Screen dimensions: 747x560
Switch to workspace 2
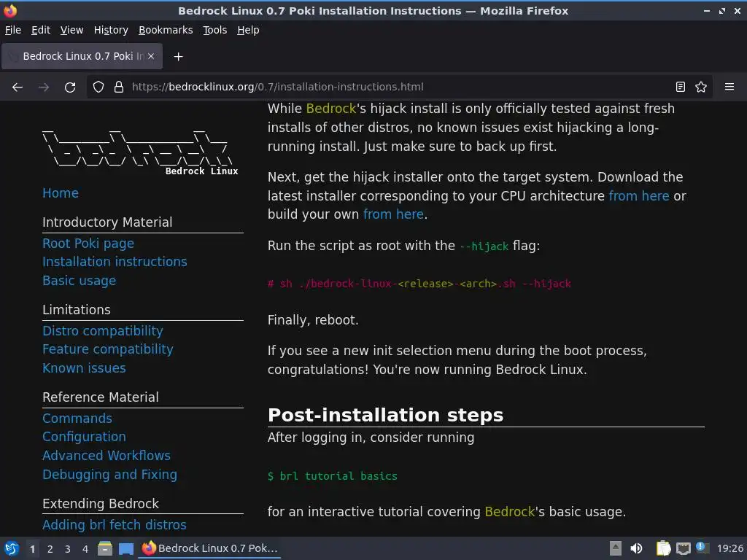tap(50, 549)
